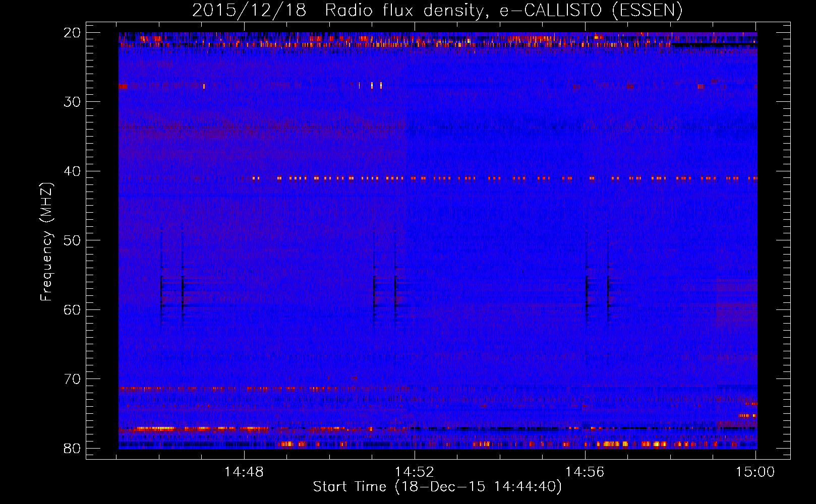The width and height of the screenshot is (816, 504).
Task: Click the 15:00 time tick label
Action: point(755,472)
